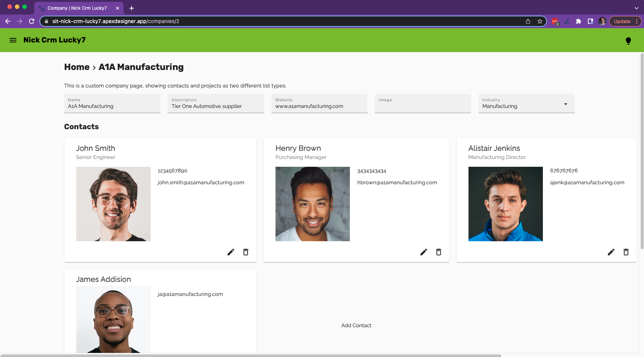Click the James Addision name heading
Screen dimensions: 644x357
pyautogui.click(x=103, y=279)
